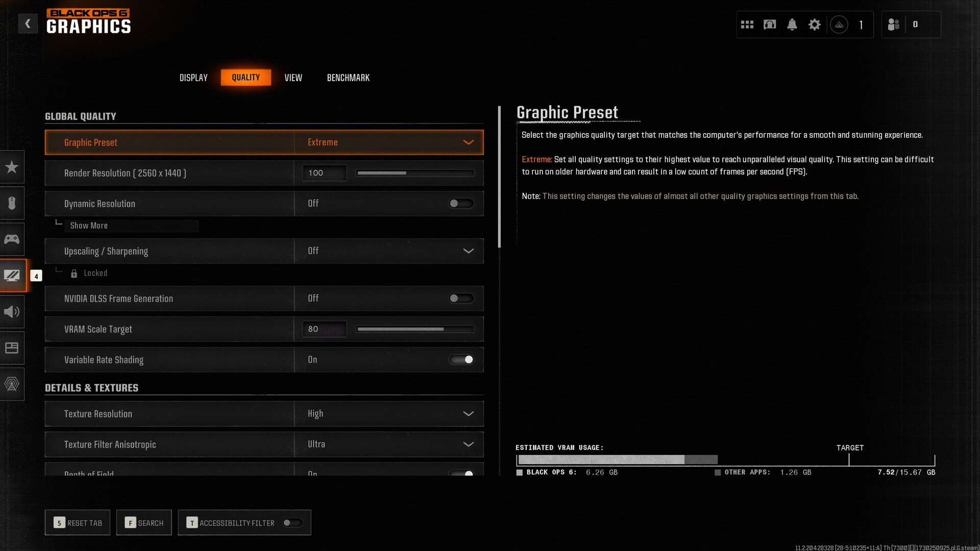Open the headquarters map icon in the top bar
Image resolution: width=980 pixels, height=551 pixels.
click(x=770, y=24)
